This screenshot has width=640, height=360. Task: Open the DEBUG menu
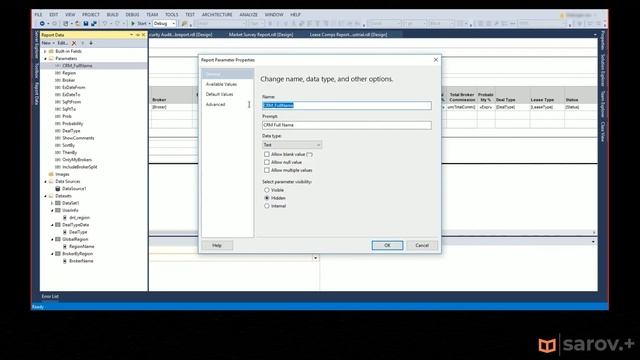132,15
